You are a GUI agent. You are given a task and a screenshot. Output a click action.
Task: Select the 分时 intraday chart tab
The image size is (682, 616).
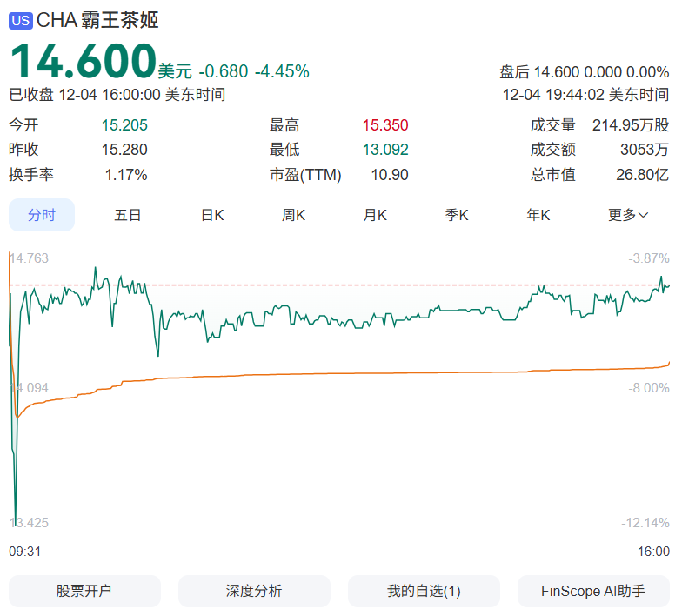pyautogui.click(x=42, y=215)
